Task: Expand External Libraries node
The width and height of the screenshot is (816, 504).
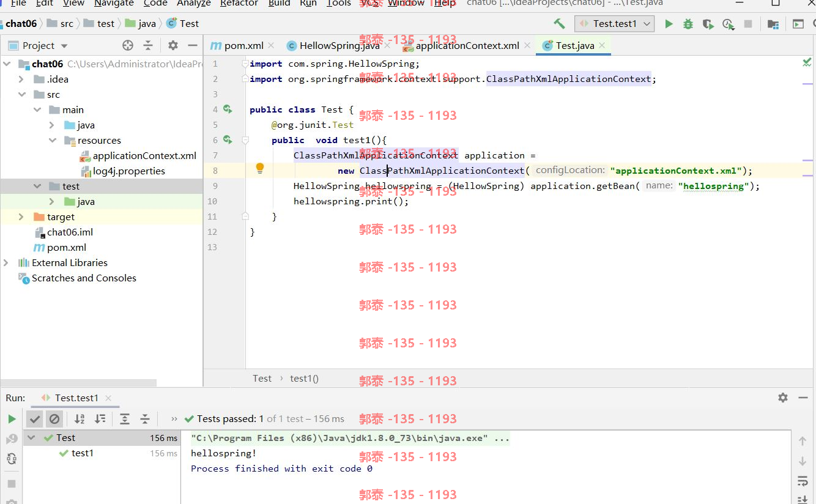Action: (x=7, y=262)
